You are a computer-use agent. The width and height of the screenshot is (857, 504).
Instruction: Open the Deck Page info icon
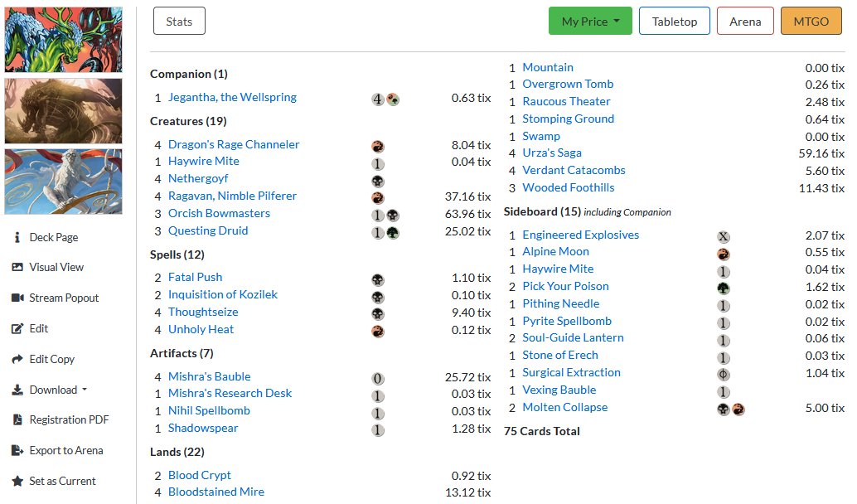pos(17,237)
